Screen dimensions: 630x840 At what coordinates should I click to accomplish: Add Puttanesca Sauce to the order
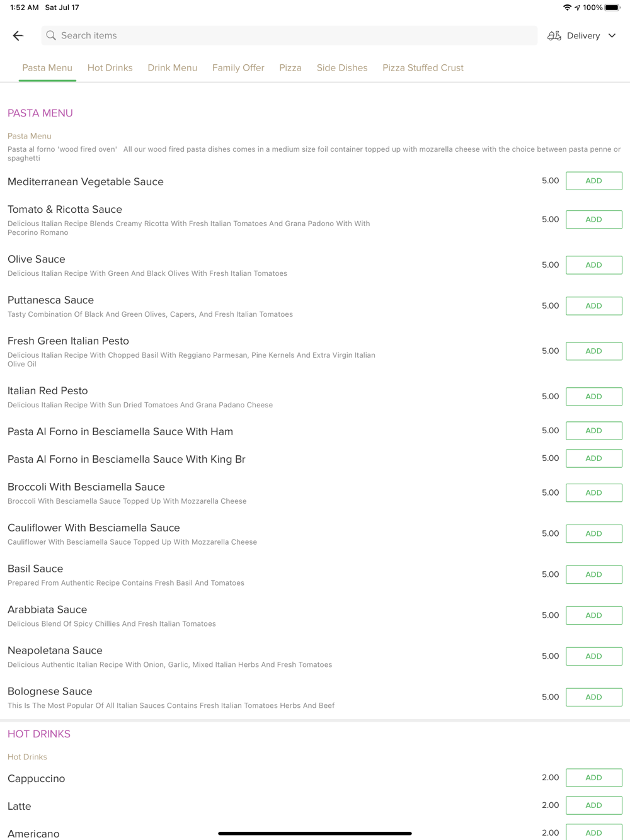click(x=593, y=306)
